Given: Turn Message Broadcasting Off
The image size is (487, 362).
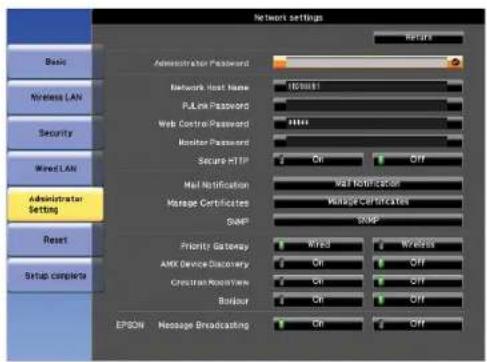Looking at the screenshot, I should tap(417, 324).
